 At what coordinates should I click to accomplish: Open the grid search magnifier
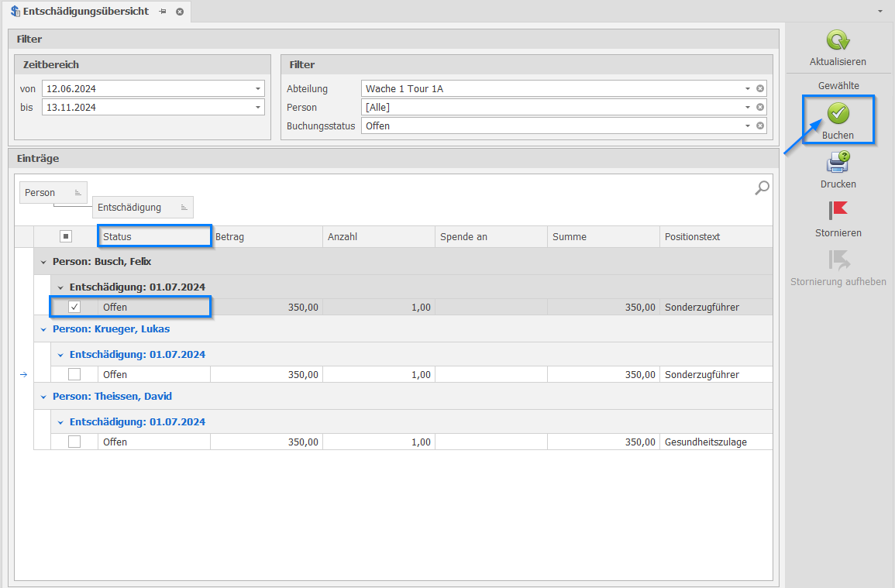point(762,187)
